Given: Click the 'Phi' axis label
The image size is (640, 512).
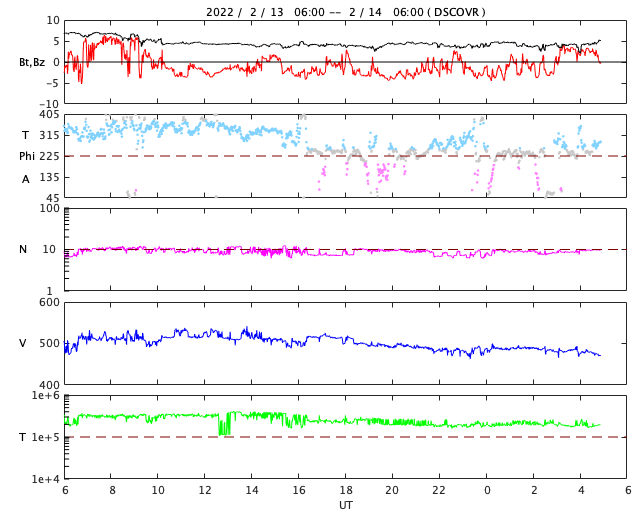Looking at the screenshot, I should click(27, 156).
